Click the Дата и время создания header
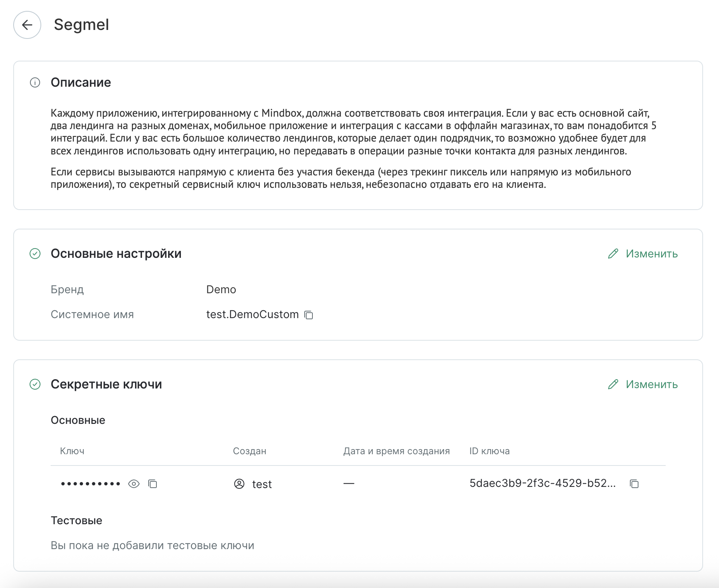719x588 pixels. [396, 451]
